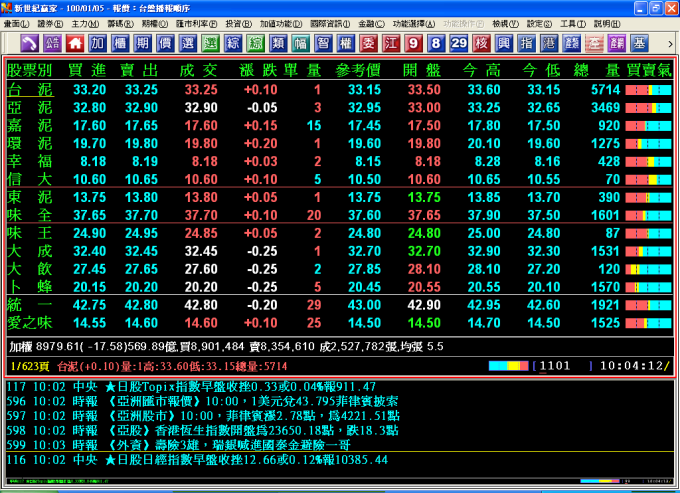Open the 功能選擇(A) menu
Image resolution: width=680 pixels, height=493 pixels.
(x=414, y=24)
